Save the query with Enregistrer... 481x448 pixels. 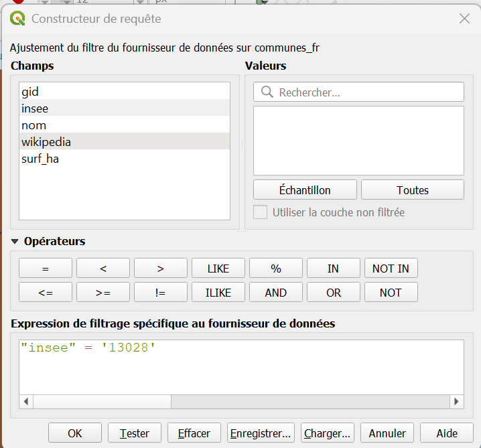tap(261, 433)
